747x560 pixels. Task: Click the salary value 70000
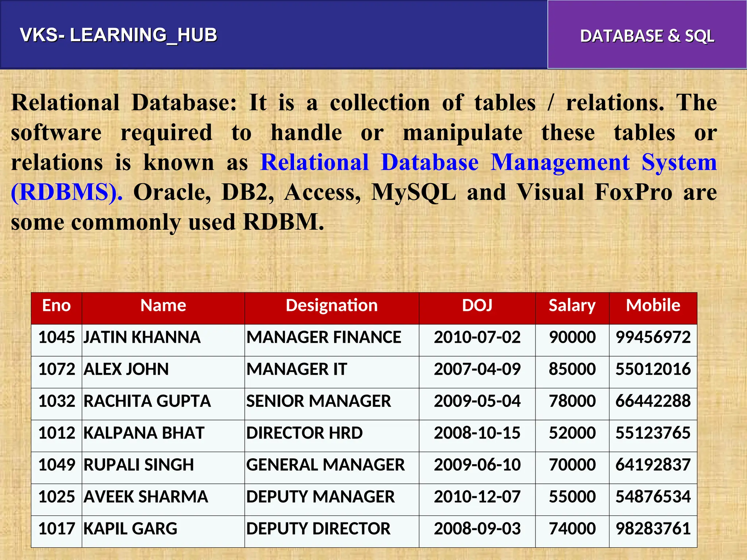[x=572, y=465]
